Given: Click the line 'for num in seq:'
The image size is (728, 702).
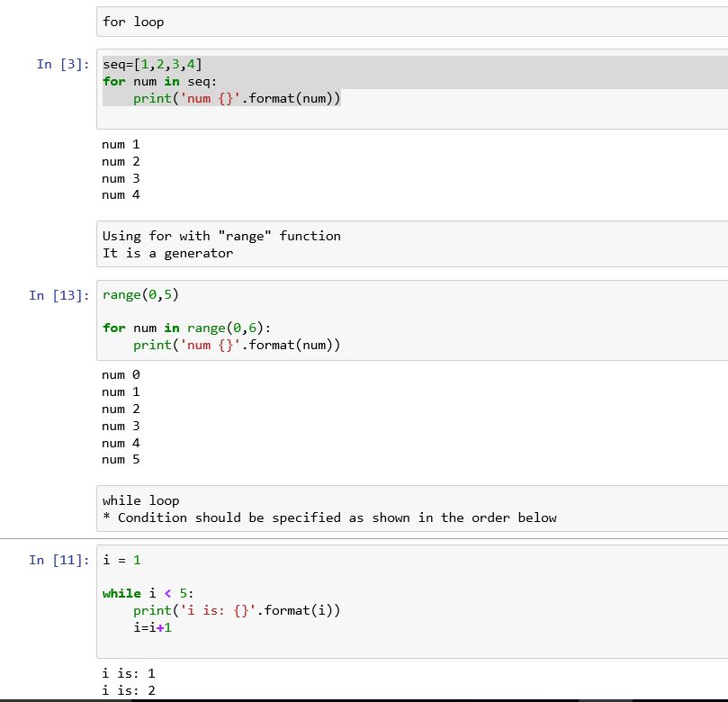Looking at the screenshot, I should pyautogui.click(x=159, y=81).
